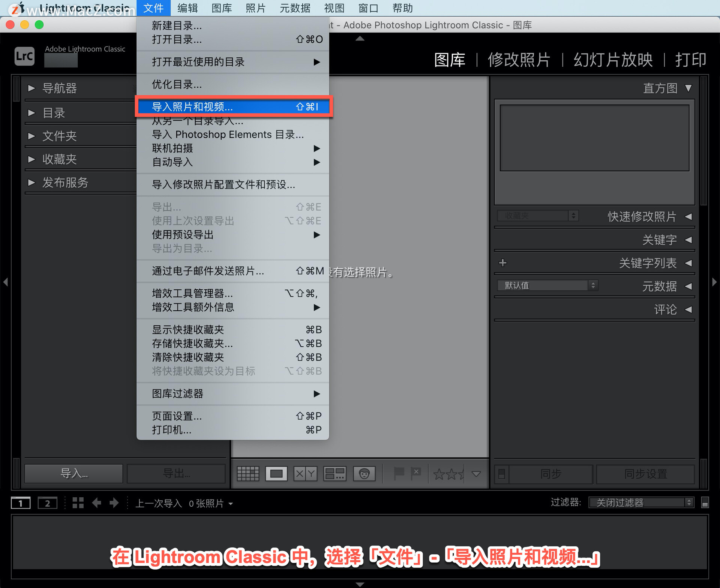The width and height of the screenshot is (720, 588).
Task: Hide right panel group arrow
Action: pyautogui.click(x=714, y=282)
